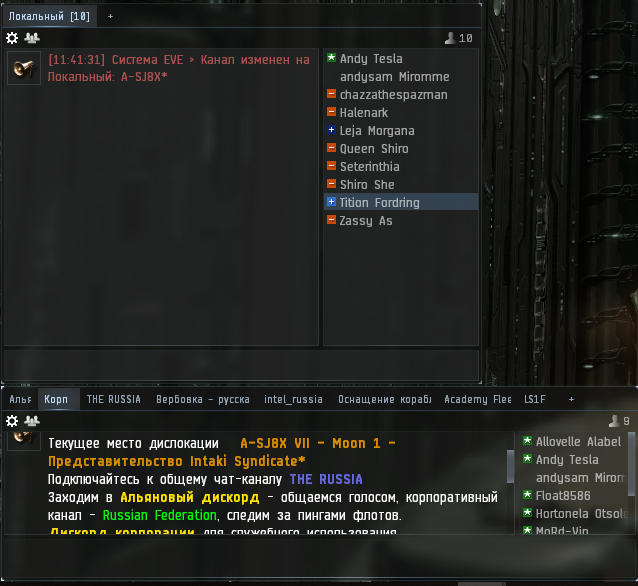
Task: Select Leja Morgana in member list
Action: point(400,131)
